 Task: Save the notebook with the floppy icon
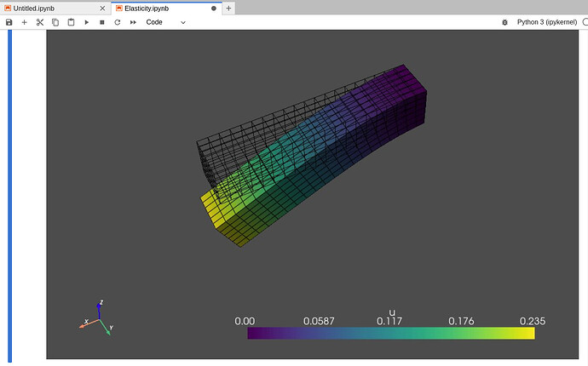click(9, 22)
